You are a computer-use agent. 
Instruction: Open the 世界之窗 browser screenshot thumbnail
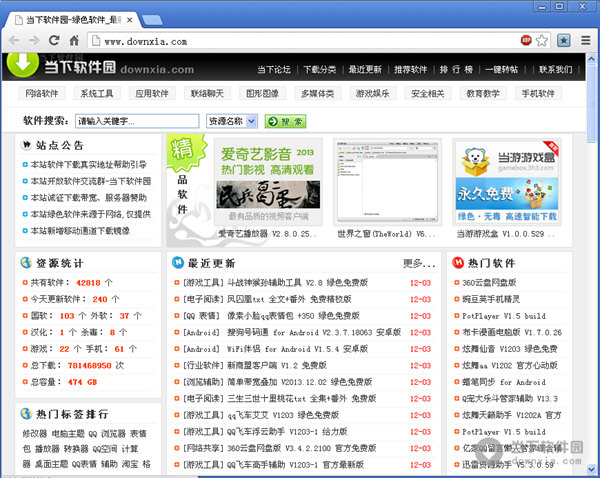point(387,182)
